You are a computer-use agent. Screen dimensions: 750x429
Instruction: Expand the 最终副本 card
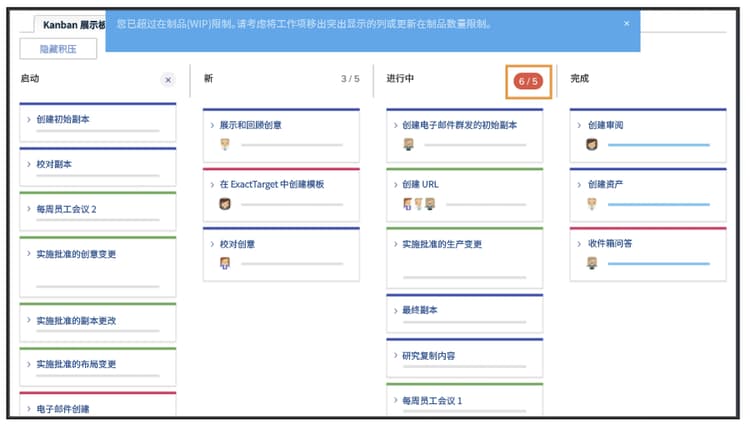396,310
